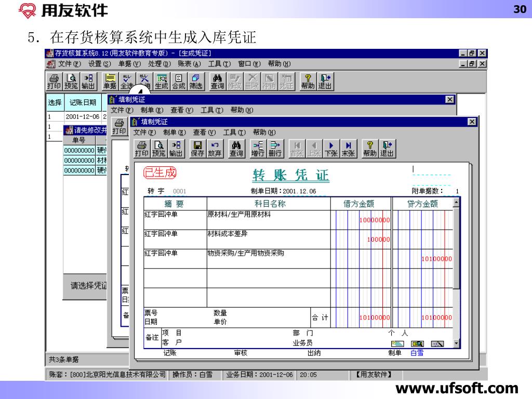Click 预览 icon in main 存货核算 toolbar
This screenshot has width=532, height=399.
71,82
